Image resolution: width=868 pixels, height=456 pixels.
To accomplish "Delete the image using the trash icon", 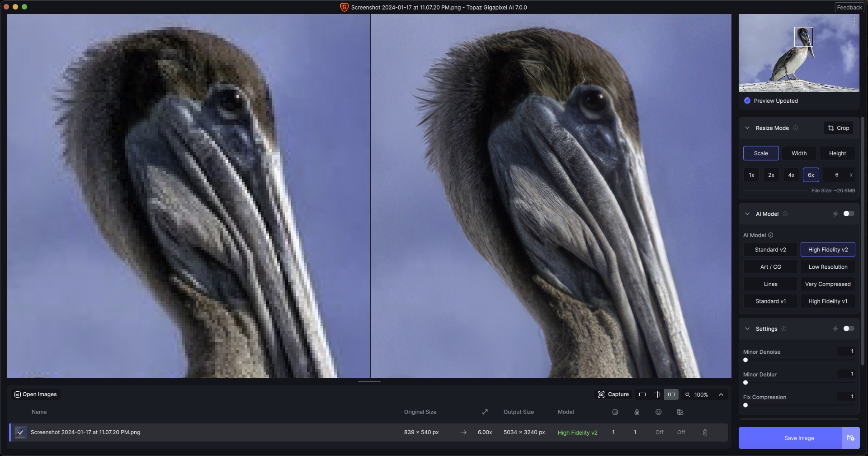I will [705, 432].
